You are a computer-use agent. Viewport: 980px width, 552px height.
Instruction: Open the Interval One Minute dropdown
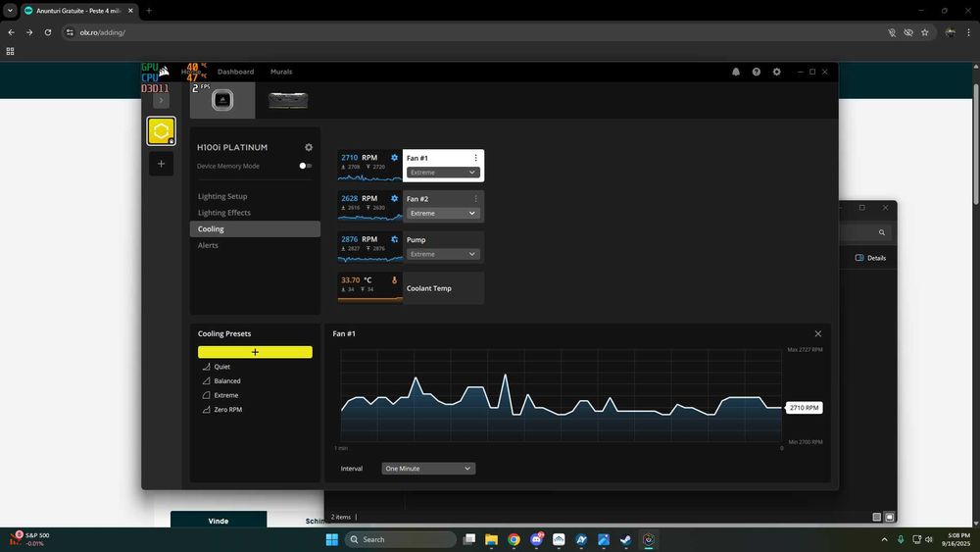coord(428,469)
